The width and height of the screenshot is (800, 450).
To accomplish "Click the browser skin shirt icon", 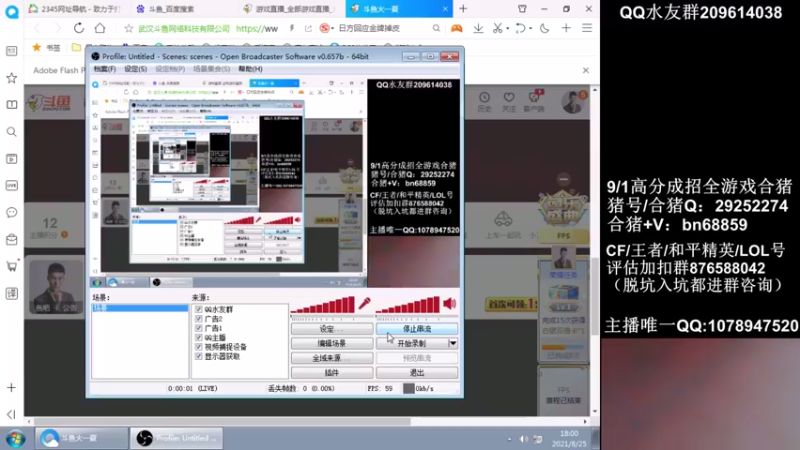I will (522, 9).
